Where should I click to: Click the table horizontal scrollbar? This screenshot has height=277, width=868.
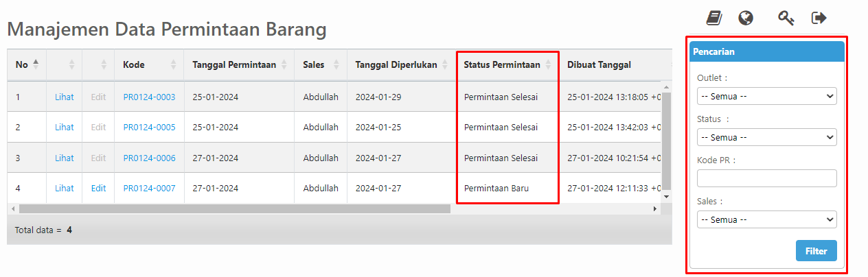233,208
